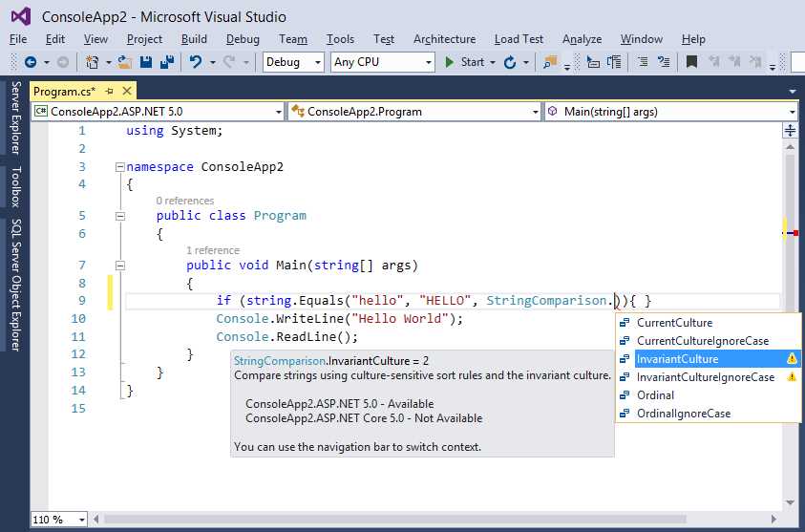Screen dimensions: 805x532
Task: Click the comment-out lines icon
Action: click(643, 62)
